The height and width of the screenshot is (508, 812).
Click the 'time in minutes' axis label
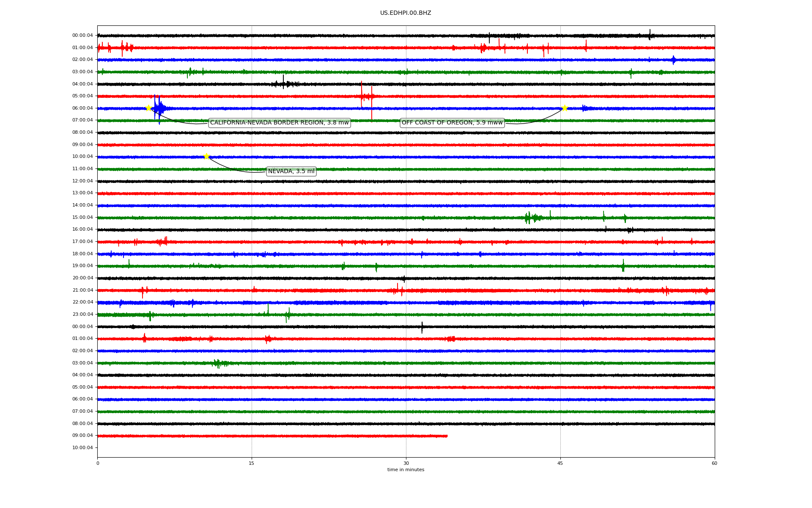405,469
